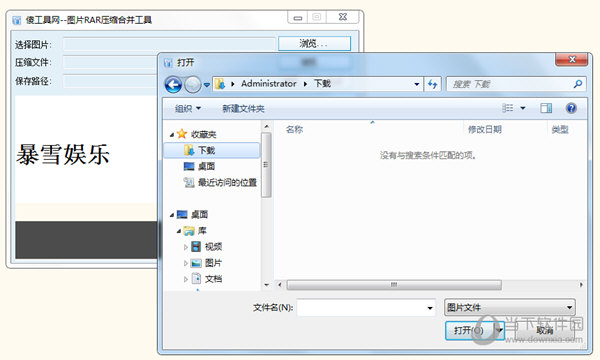This screenshot has width=600, height=360.
Task: Click the 文档 library icon
Action: [x=196, y=279]
